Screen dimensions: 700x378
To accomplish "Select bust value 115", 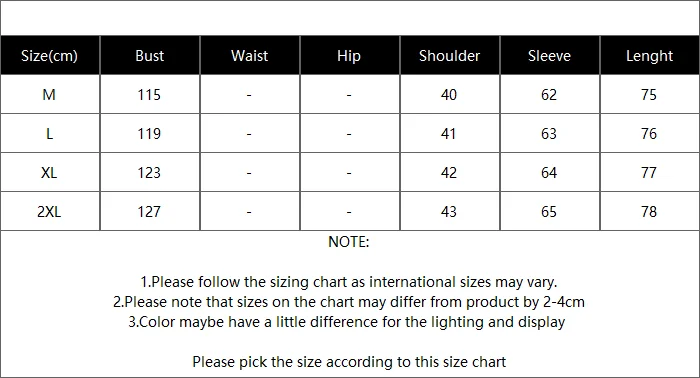I will coord(149,95).
